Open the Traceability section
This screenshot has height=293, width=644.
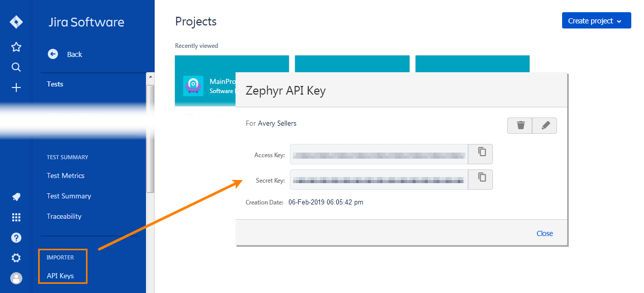point(64,216)
